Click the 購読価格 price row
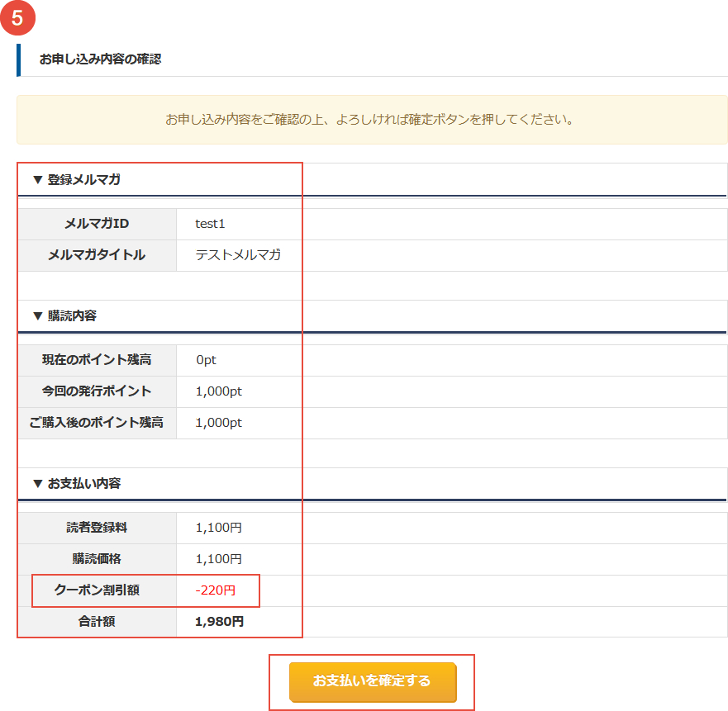Image resolution: width=728 pixels, height=711 pixels. tap(97, 558)
